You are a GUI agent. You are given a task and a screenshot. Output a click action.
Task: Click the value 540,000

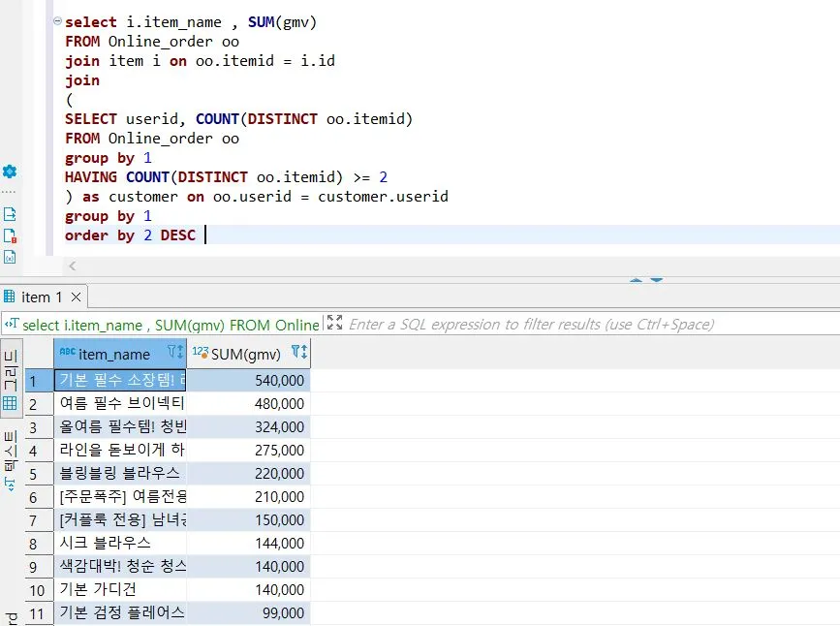[x=279, y=381]
